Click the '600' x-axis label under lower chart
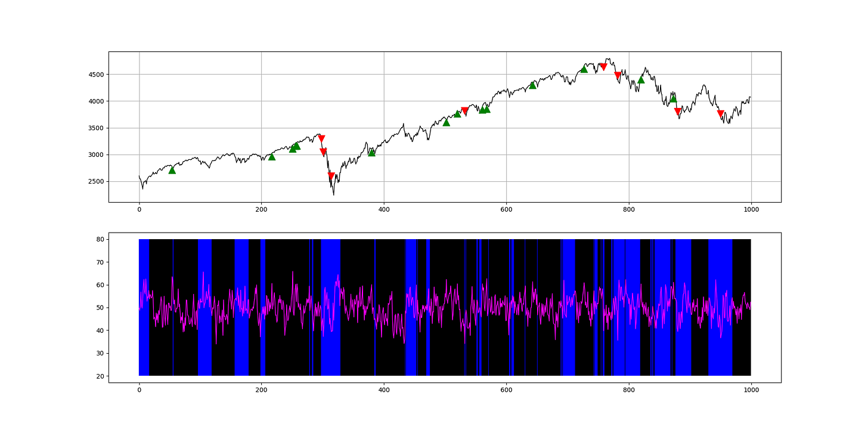Viewport: 868px width, 430px height. 506,391
